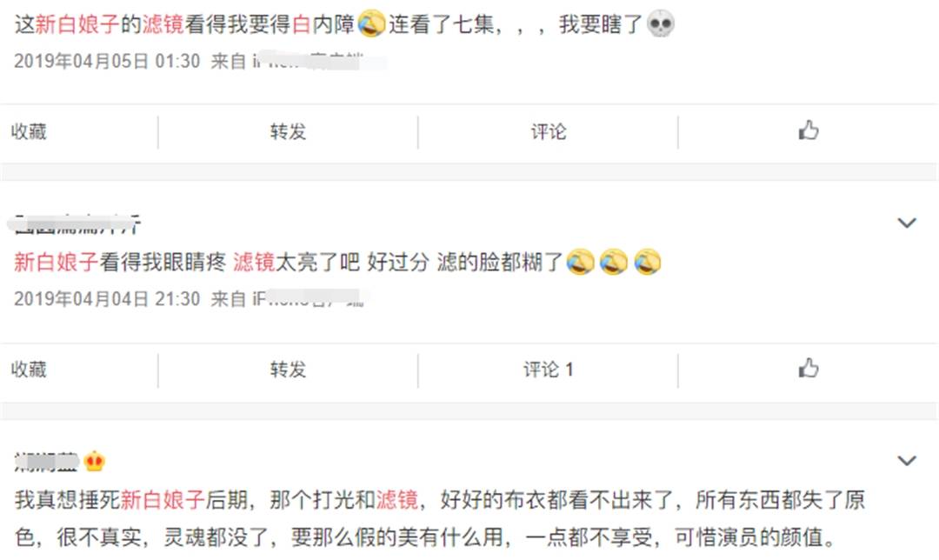The image size is (939, 560).
Task: Expand the second post's chevron menu
Action: (x=907, y=223)
